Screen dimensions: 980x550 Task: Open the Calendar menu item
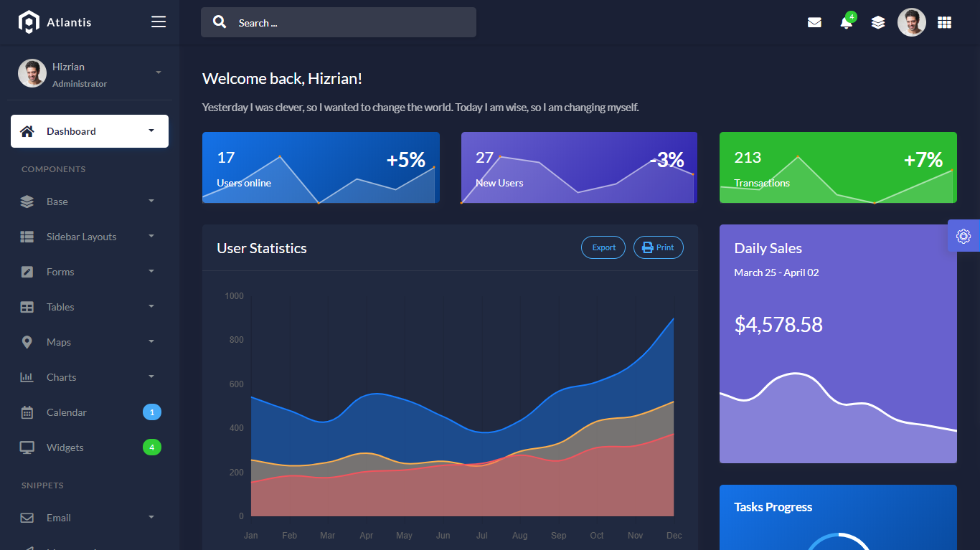90,412
